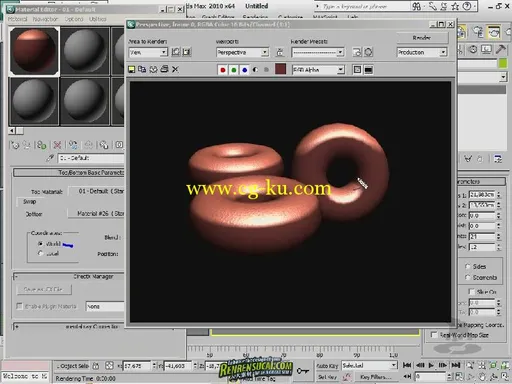Click the Environment and Effects dialog icon
Screen dimensions: 512x384
pyautogui.click(x=368, y=52)
